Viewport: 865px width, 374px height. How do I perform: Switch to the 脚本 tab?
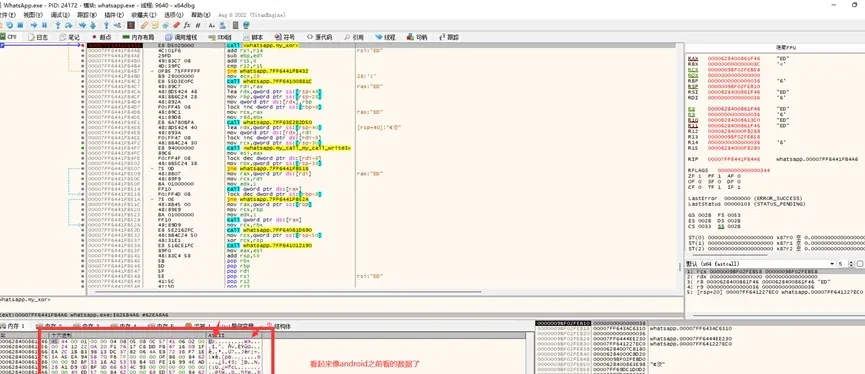coord(253,37)
